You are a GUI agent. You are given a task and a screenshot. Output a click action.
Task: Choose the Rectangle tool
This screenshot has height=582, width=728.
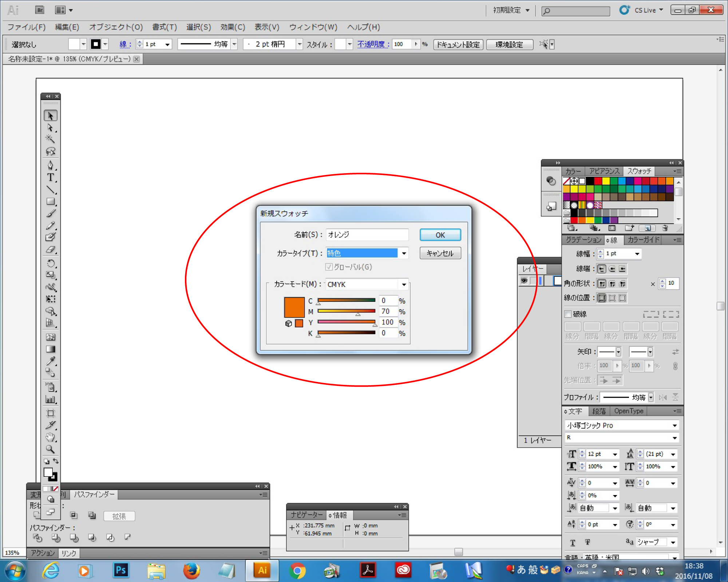[x=50, y=202]
